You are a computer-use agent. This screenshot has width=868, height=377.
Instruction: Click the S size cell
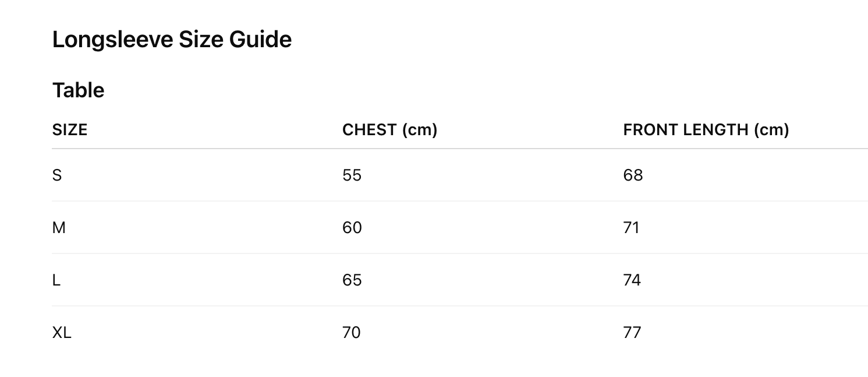click(57, 175)
